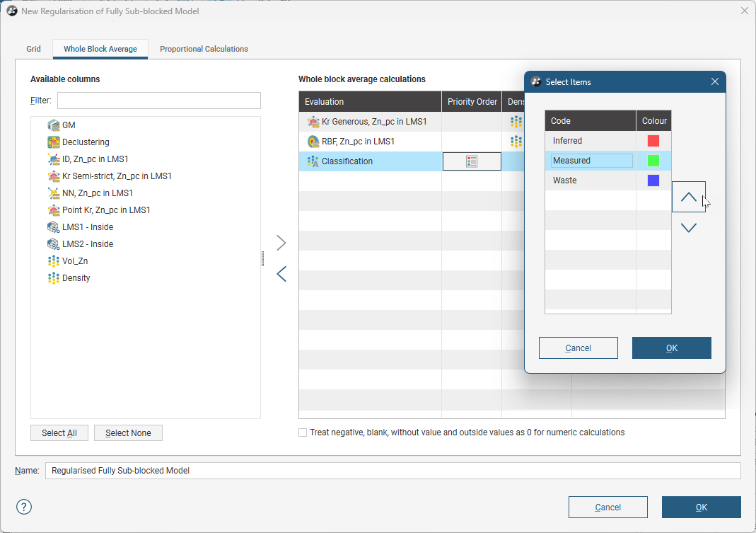Confirm Select Items dialog with OK
The width and height of the screenshot is (756, 533).
click(671, 348)
